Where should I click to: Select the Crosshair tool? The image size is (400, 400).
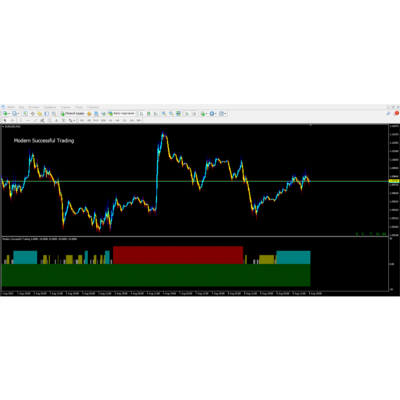coord(12,120)
